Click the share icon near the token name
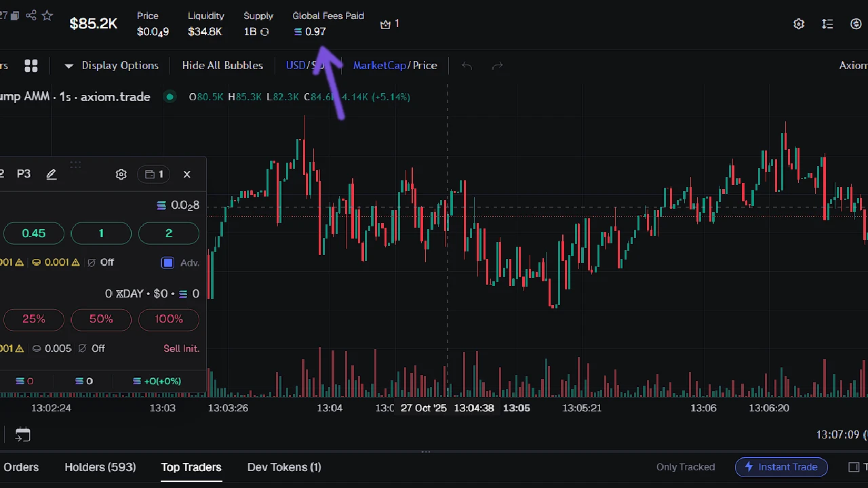 [x=31, y=16]
